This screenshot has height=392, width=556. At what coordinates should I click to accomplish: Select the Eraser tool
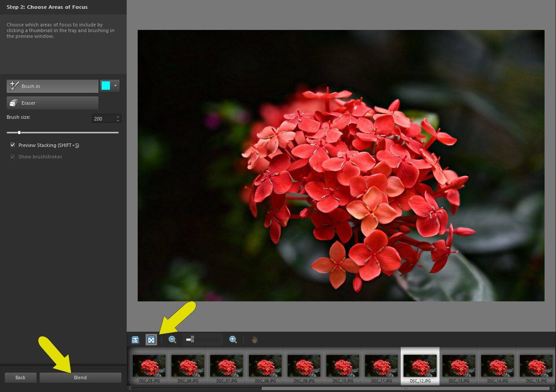point(52,103)
